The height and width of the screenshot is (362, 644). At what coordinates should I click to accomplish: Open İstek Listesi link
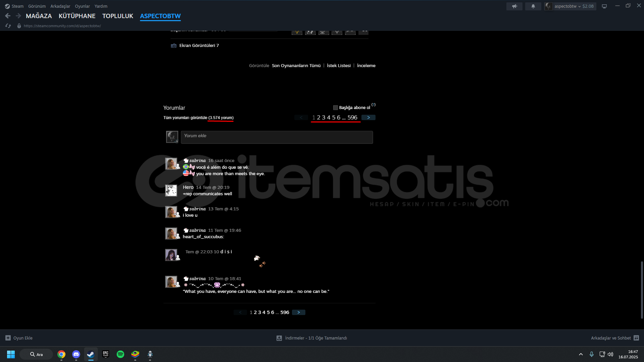click(339, 66)
